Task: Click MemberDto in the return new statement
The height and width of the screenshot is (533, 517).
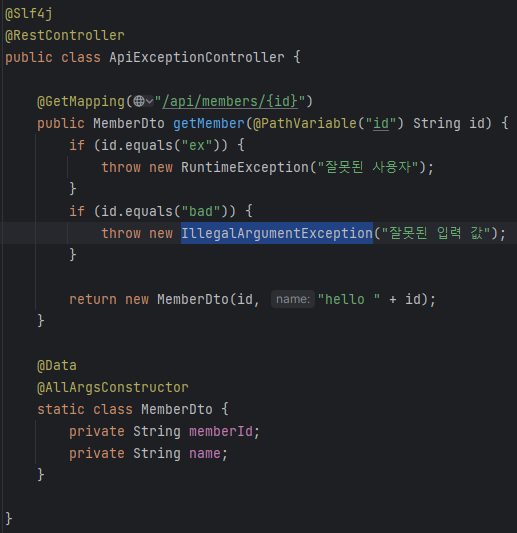Action: pyautogui.click(x=193, y=299)
